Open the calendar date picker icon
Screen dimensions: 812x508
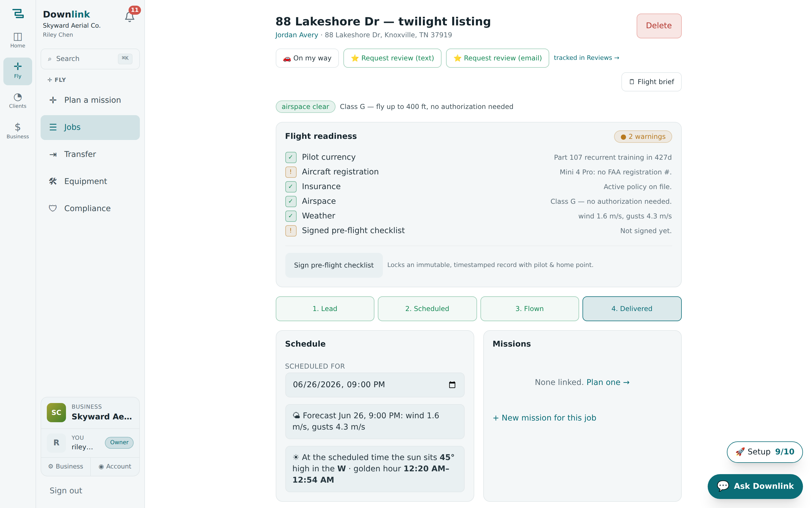pos(452,385)
